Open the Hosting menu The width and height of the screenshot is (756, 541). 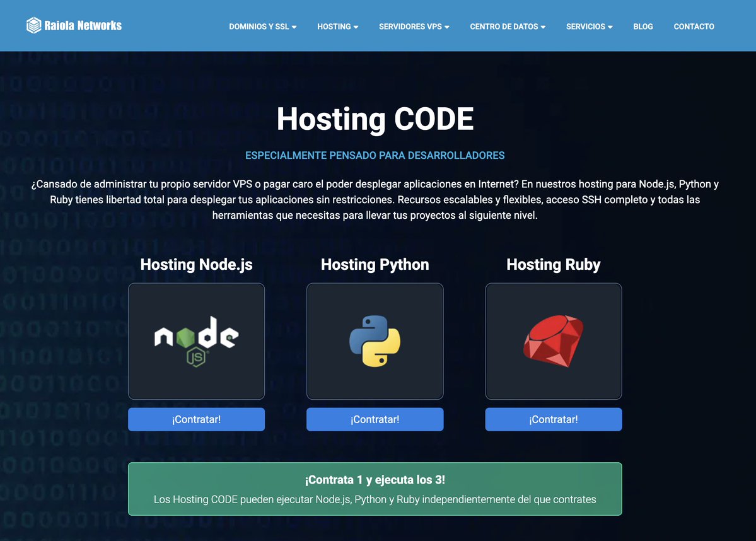tap(337, 26)
